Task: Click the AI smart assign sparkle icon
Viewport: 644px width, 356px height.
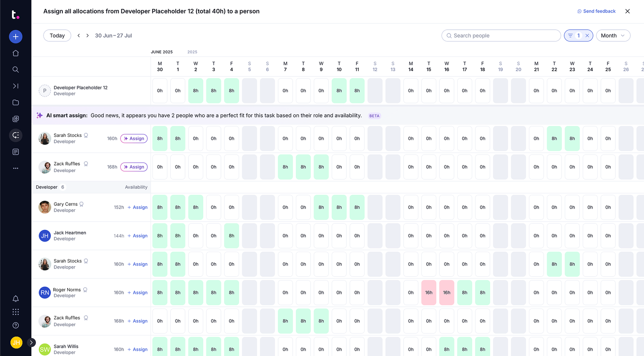Action: tap(39, 116)
